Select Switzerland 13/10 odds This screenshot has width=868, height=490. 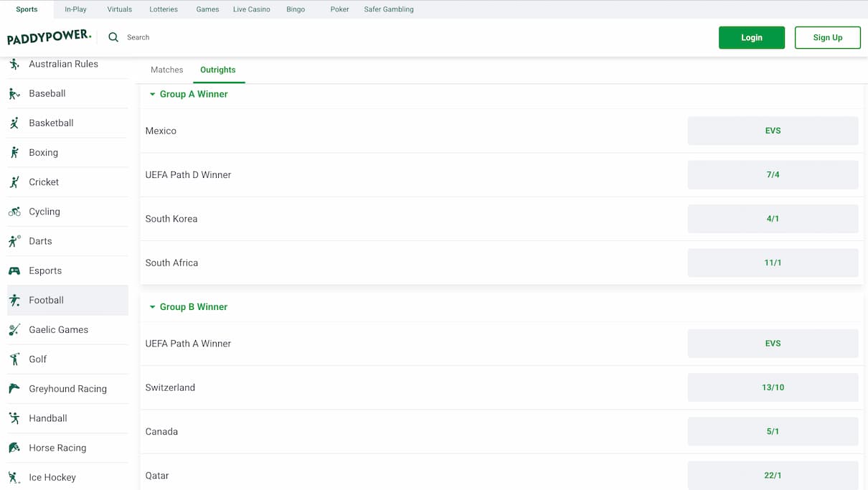pyautogui.click(x=773, y=387)
